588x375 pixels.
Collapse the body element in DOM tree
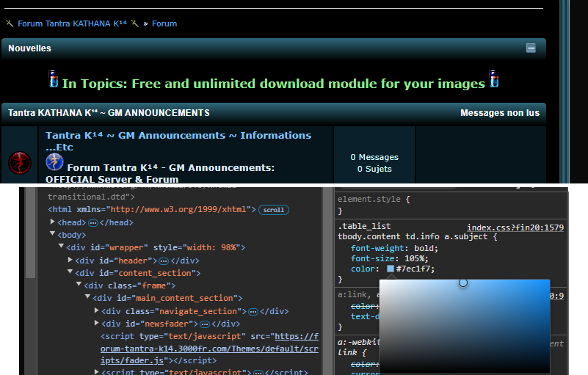point(53,234)
